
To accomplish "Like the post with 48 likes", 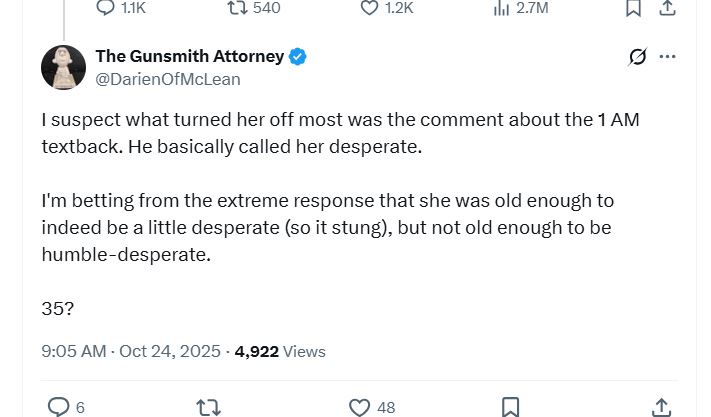I will (360, 407).
